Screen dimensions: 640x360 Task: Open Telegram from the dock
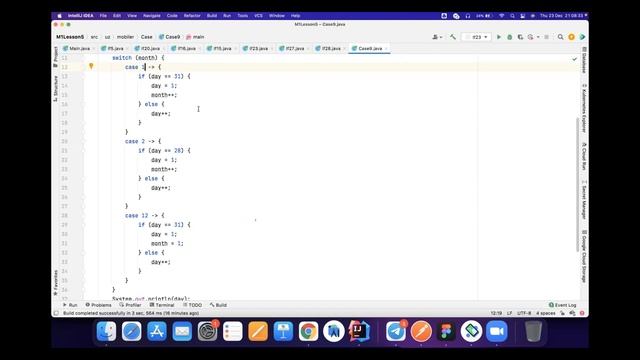[396, 331]
